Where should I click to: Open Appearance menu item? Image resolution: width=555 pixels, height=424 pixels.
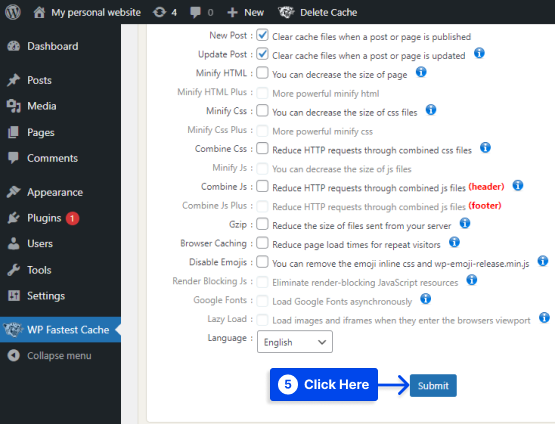click(55, 192)
